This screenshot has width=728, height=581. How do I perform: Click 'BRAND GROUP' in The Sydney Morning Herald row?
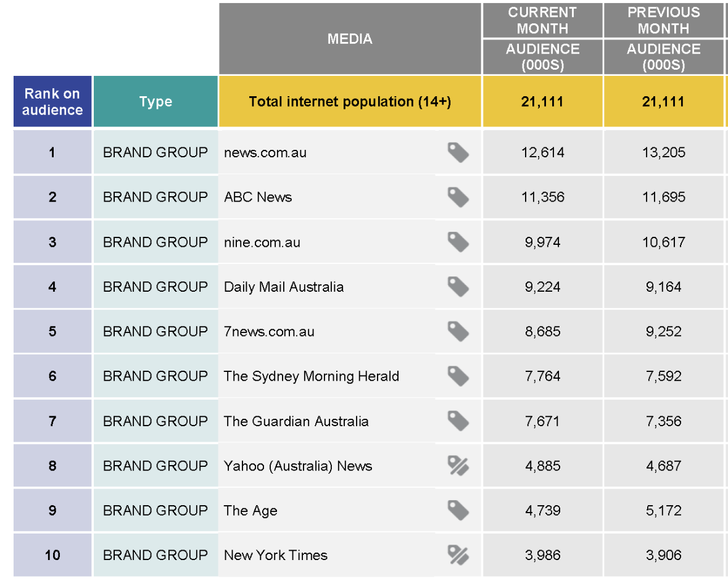[155, 376]
